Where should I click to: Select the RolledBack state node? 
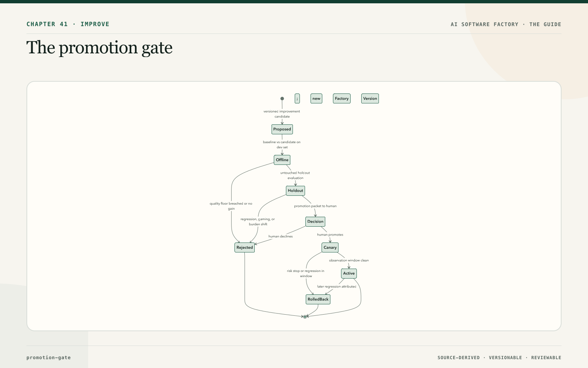click(318, 299)
